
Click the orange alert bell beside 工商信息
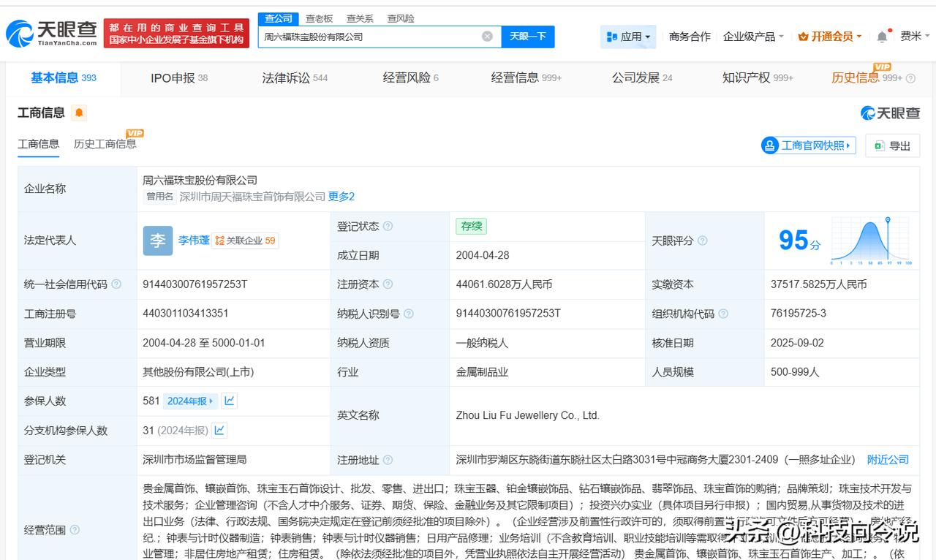tap(79, 113)
